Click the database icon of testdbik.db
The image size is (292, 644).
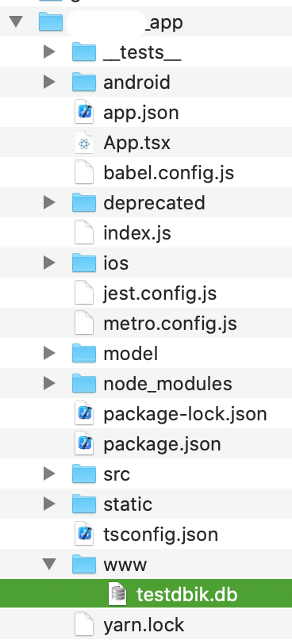point(117,594)
